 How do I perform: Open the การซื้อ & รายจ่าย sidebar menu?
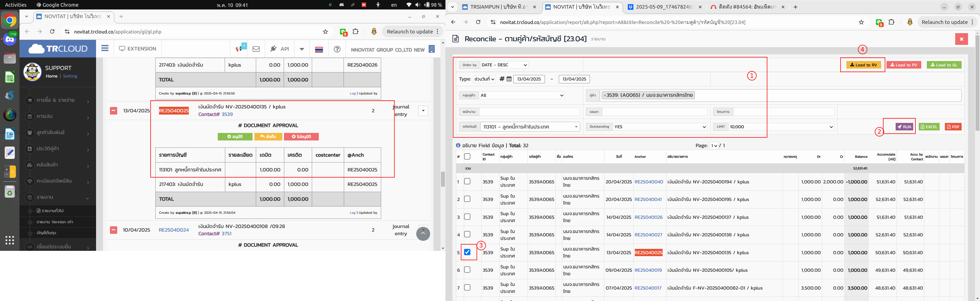tap(58, 100)
